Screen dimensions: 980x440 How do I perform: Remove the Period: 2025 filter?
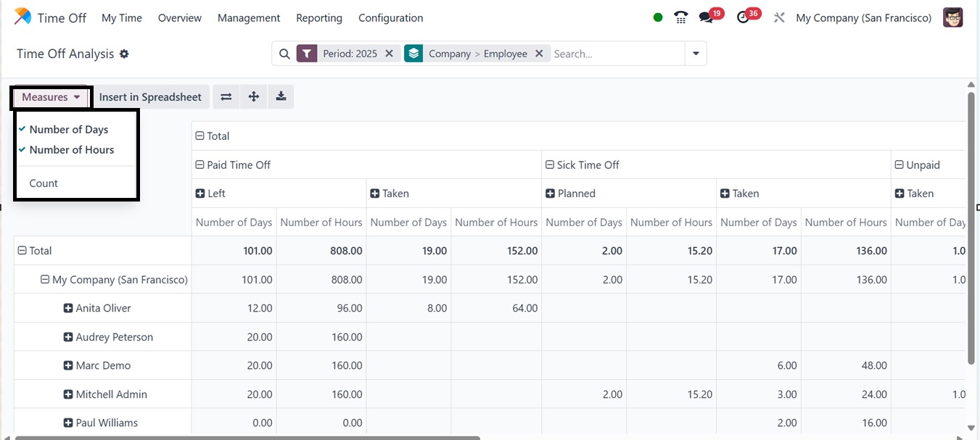pyautogui.click(x=389, y=53)
